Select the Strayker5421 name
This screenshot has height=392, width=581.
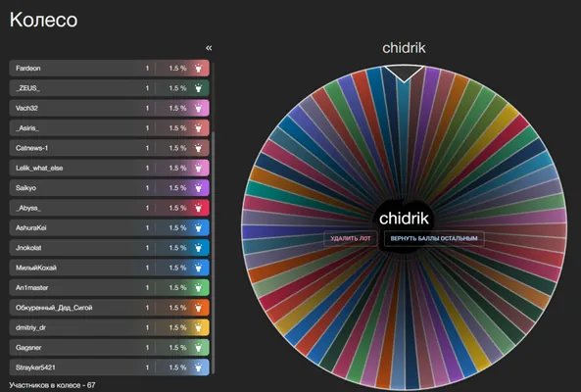coord(35,367)
